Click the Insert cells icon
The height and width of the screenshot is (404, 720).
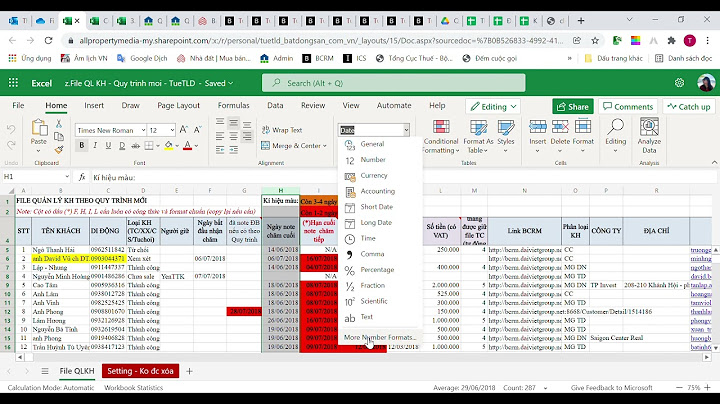coord(538,126)
